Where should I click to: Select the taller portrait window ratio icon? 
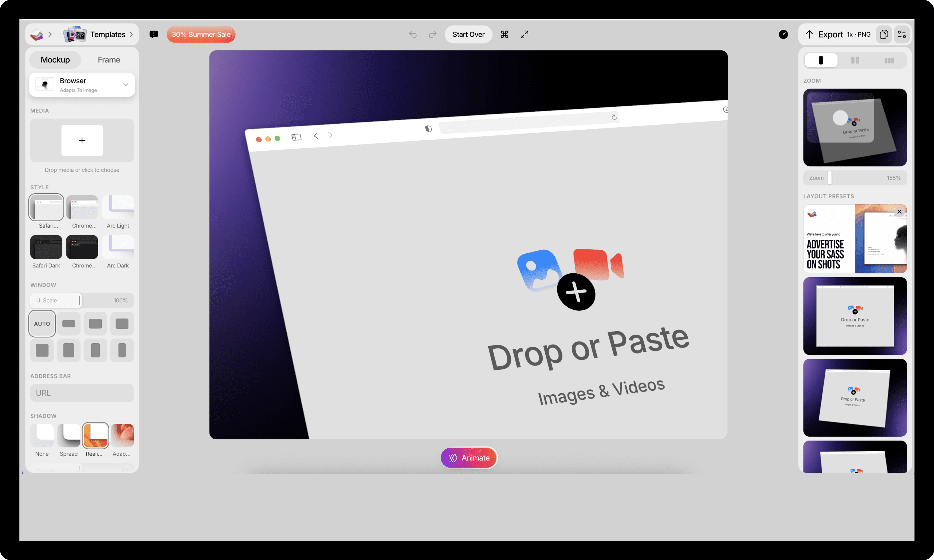click(x=95, y=350)
